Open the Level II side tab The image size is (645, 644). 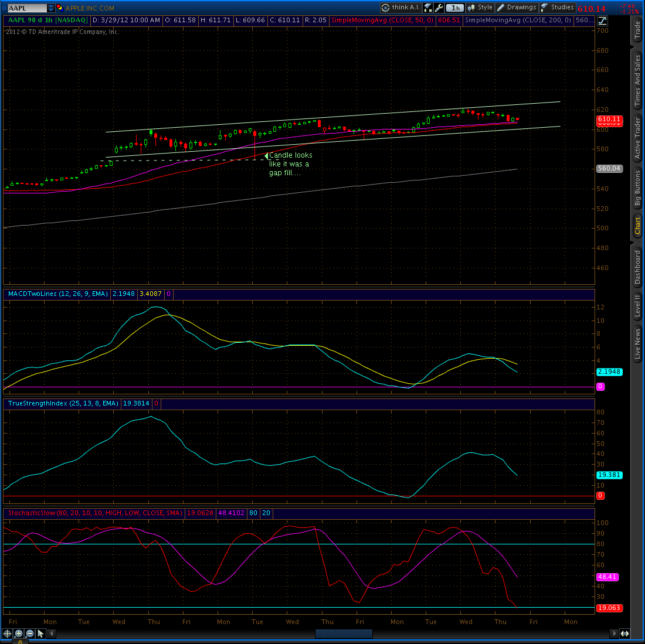[x=637, y=306]
